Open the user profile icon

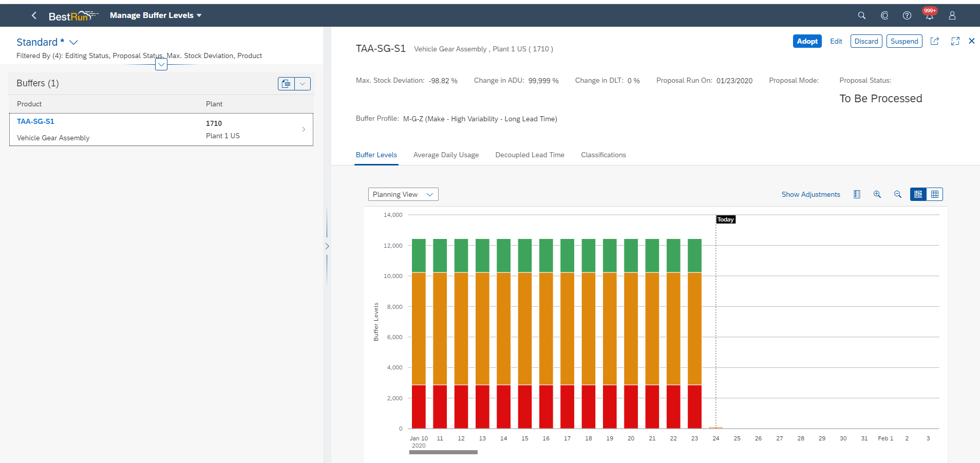(952, 15)
